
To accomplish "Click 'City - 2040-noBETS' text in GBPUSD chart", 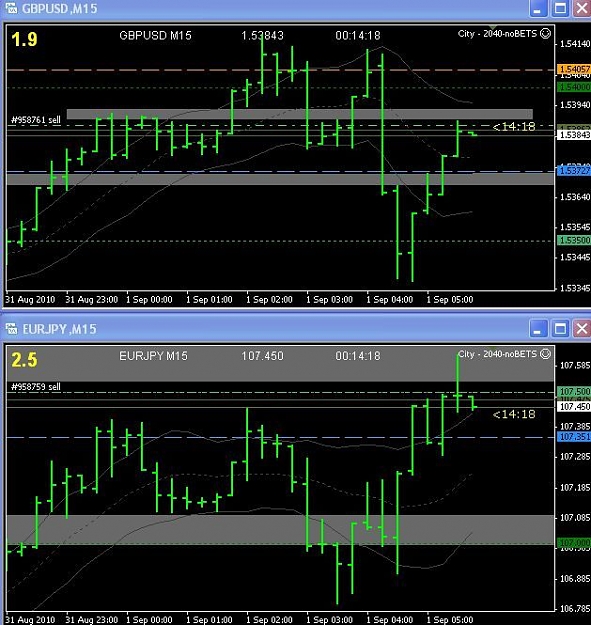I will [x=497, y=34].
